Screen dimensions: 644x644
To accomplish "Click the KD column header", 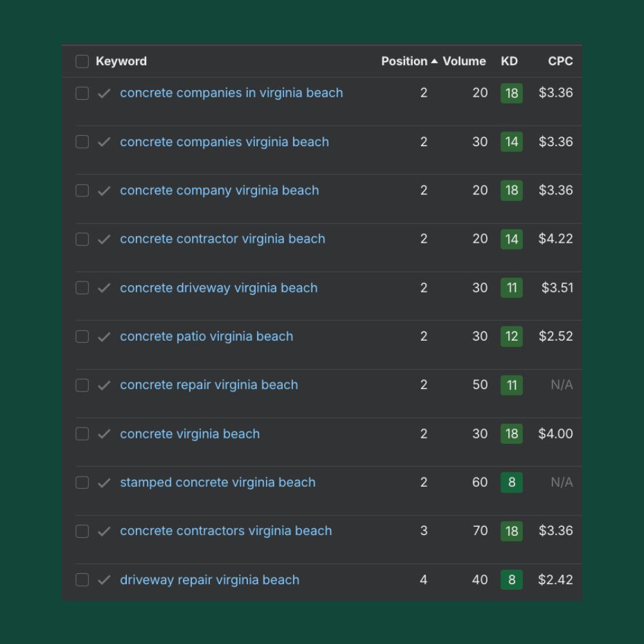I will pyautogui.click(x=509, y=61).
